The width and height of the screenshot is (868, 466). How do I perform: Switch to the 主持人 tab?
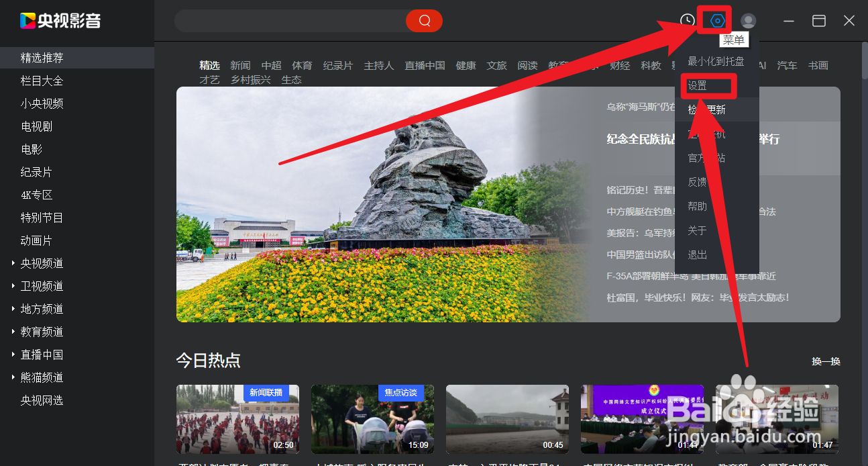coord(379,65)
